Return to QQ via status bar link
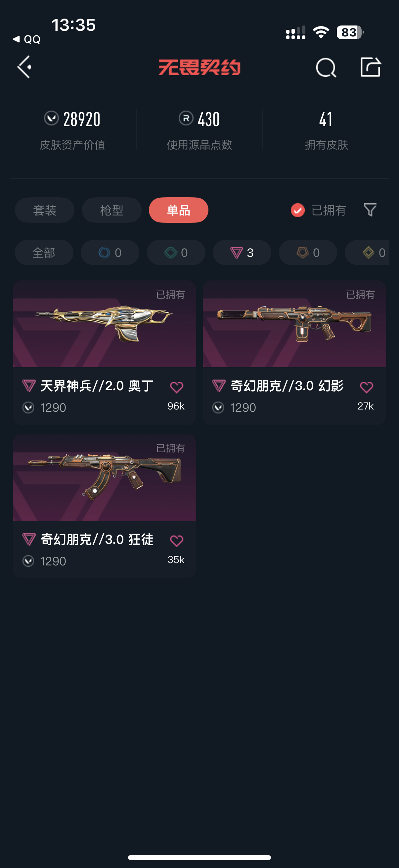The height and width of the screenshot is (868, 399). [x=26, y=39]
